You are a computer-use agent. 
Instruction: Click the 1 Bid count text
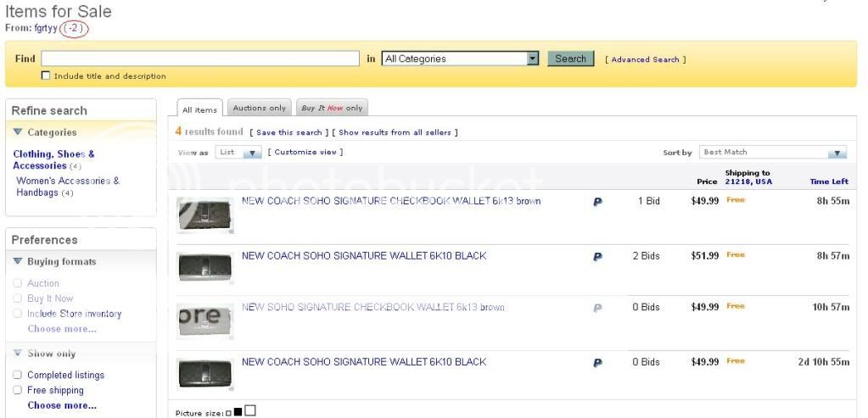click(649, 201)
